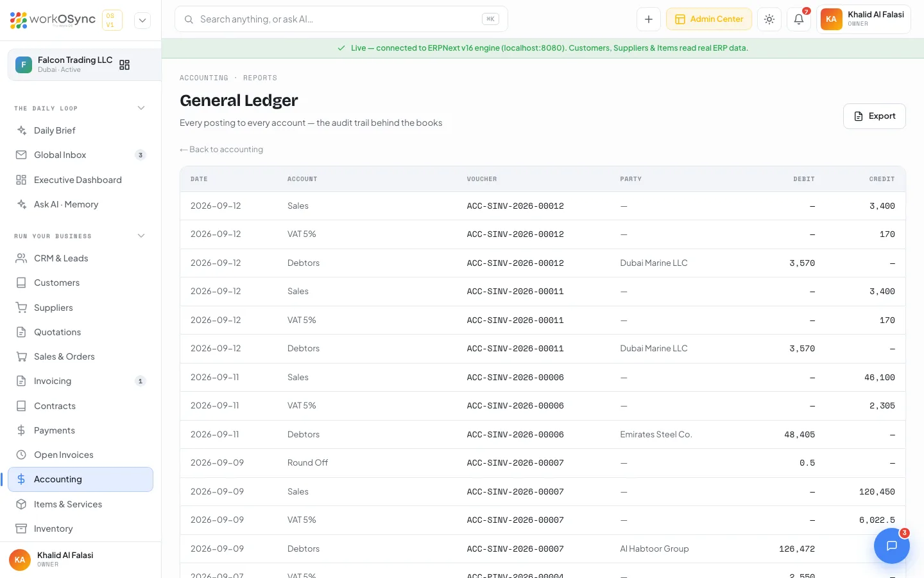Click the Payments dollar icon
Image resolution: width=924 pixels, height=578 pixels.
[21, 430]
